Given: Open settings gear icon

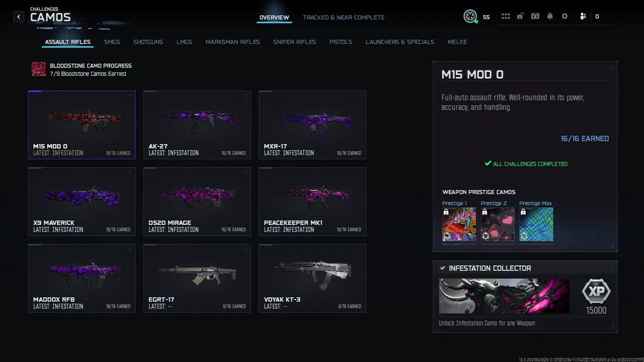Looking at the screenshot, I should pyautogui.click(x=565, y=16).
